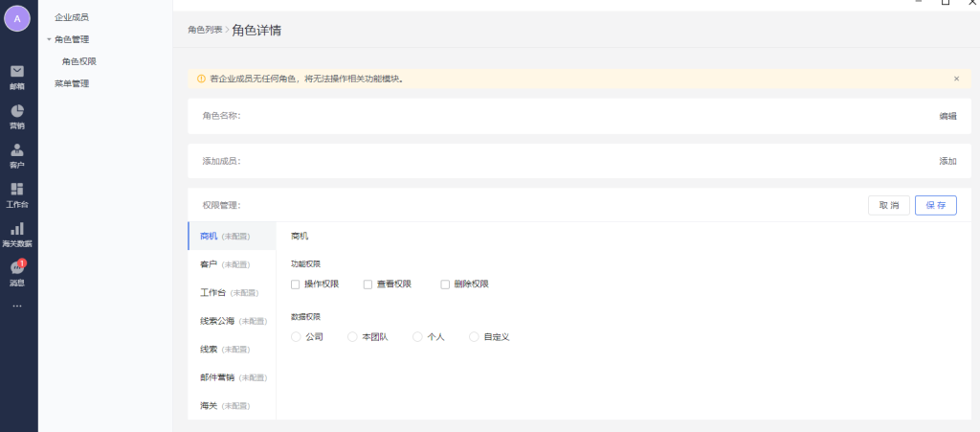Close the yellow warning banner
980x432 pixels.
pos(956,79)
